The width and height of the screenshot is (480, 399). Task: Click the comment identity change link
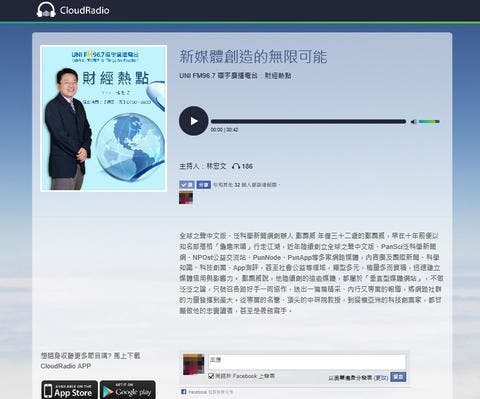(x=381, y=378)
